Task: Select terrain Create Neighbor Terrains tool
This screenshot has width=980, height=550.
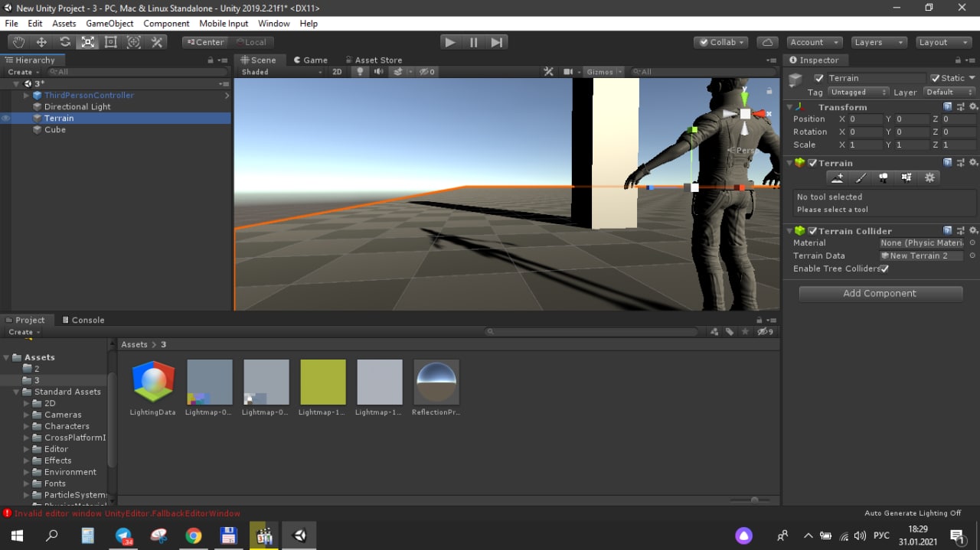Action: [838, 177]
